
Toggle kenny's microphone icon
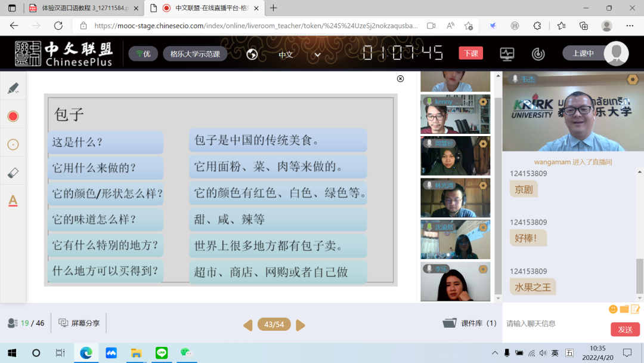point(429,101)
